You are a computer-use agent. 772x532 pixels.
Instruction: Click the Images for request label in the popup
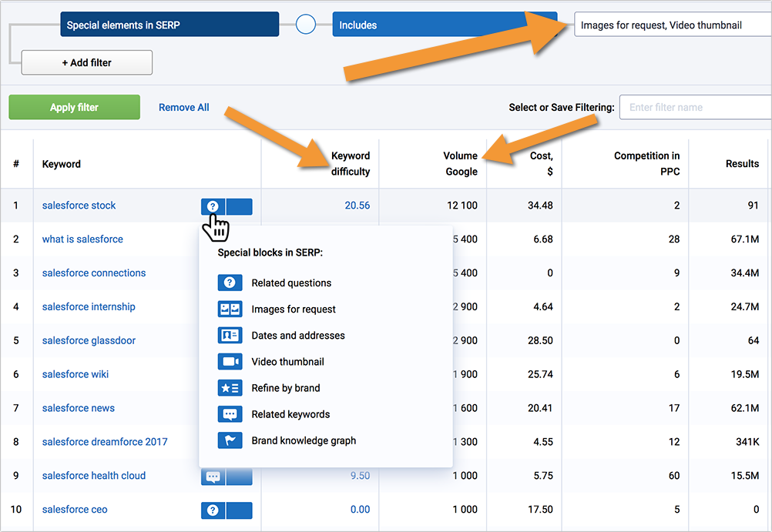click(294, 309)
